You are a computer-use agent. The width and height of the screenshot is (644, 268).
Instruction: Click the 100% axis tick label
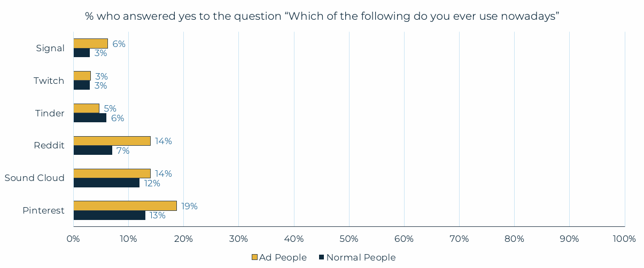tap(624, 239)
